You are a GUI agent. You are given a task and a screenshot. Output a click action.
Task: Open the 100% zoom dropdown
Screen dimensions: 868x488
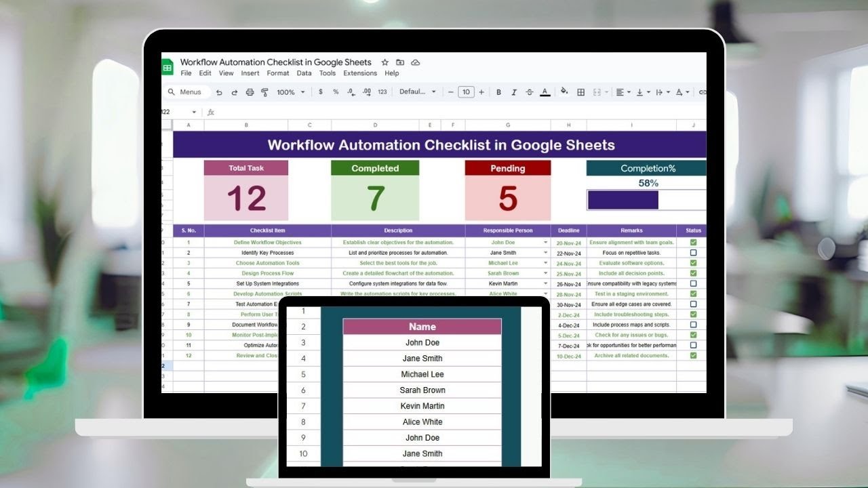(291, 92)
